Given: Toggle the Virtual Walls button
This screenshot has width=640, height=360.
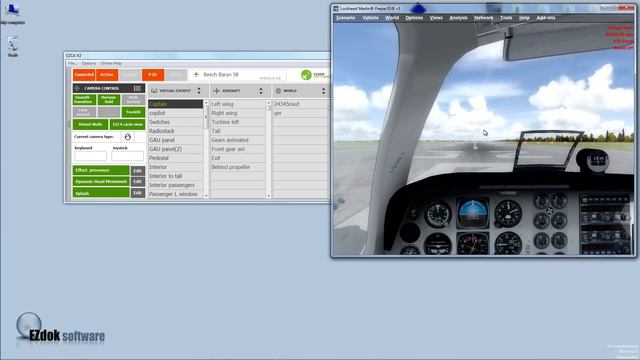Looking at the screenshot, I should pos(90,124).
